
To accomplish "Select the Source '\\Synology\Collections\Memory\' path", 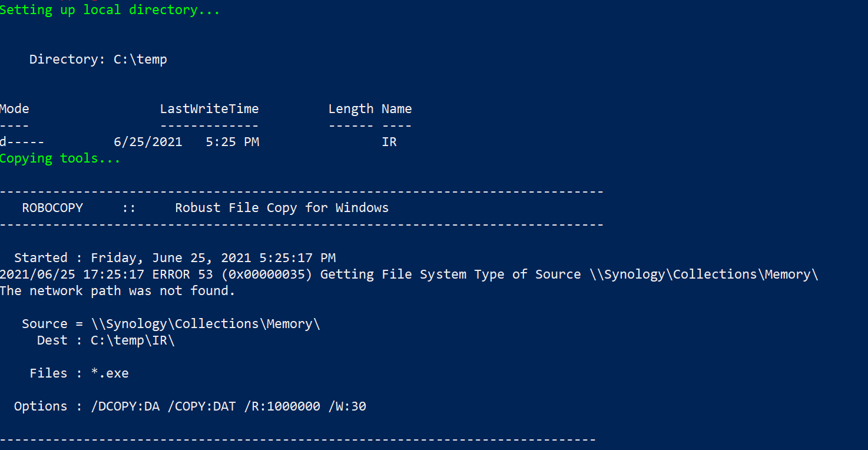I will 206,323.
